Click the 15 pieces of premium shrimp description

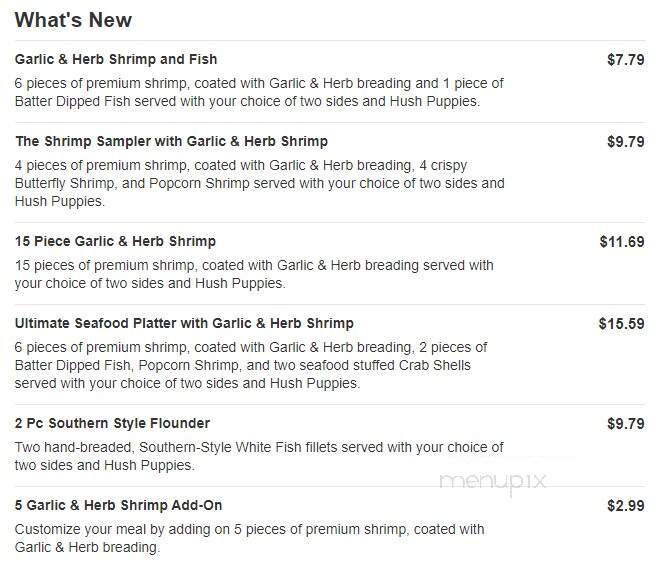click(x=254, y=274)
